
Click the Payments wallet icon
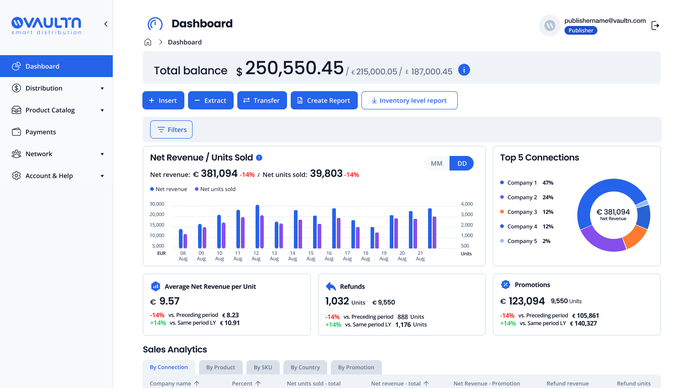pyautogui.click(x=16, y=132)
